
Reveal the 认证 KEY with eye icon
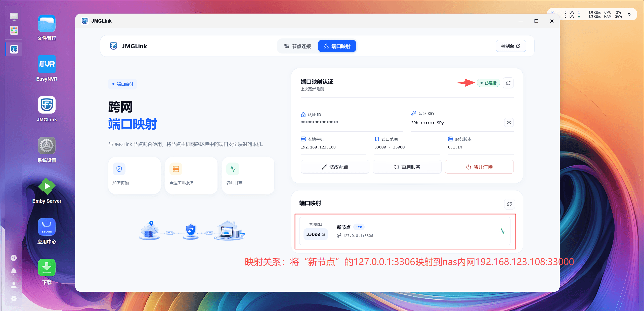click(x=509, y=123)
